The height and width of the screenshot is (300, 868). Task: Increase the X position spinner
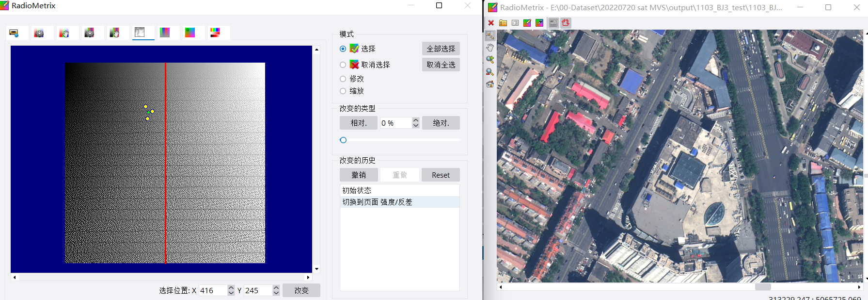pos(231,287)
